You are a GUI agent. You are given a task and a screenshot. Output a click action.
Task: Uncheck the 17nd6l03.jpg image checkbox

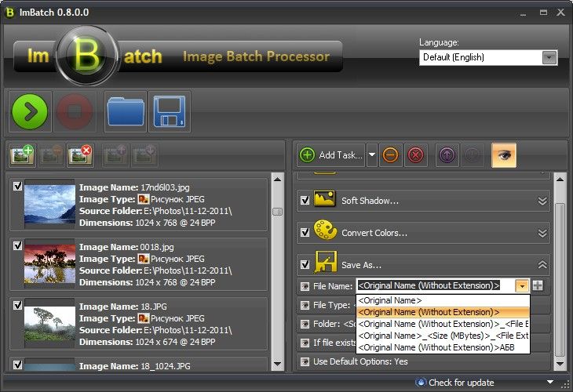click(17, 187)
